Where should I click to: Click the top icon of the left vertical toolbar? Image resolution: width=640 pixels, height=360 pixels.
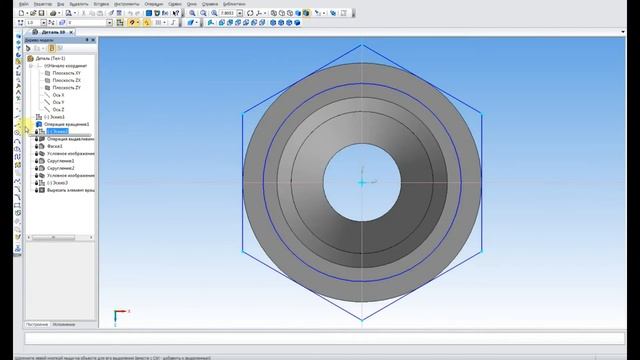18,36
